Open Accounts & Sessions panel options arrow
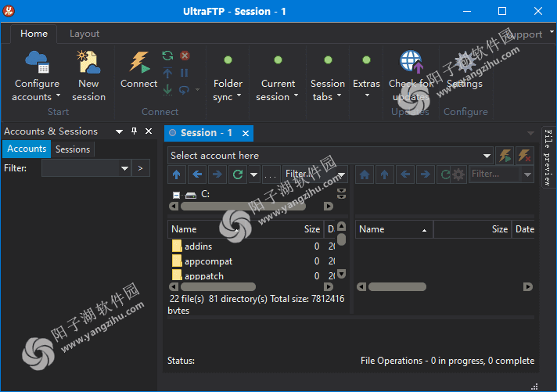Viewport: 557px width, 392px height. pyautogui.click(x=120, y=132)
